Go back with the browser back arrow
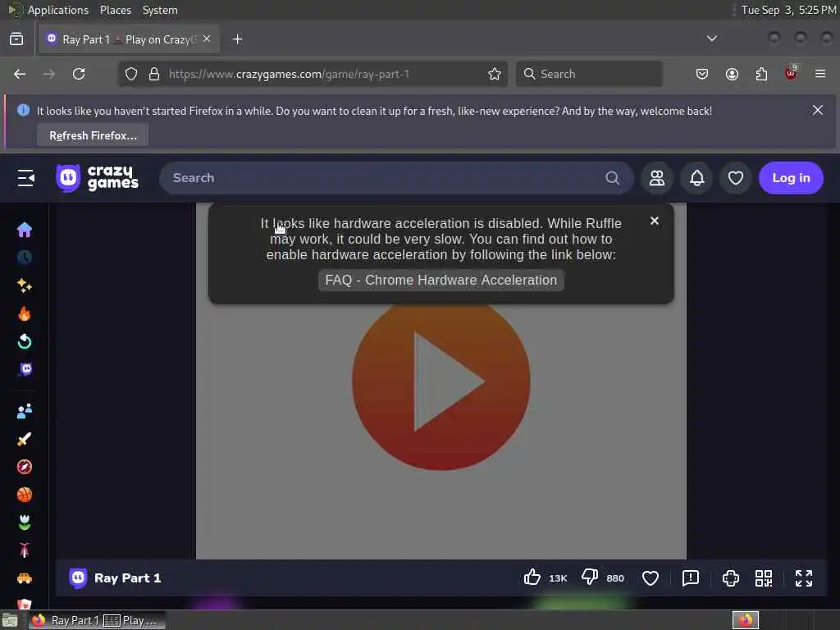Screen dimensions: 840x630 20,74
